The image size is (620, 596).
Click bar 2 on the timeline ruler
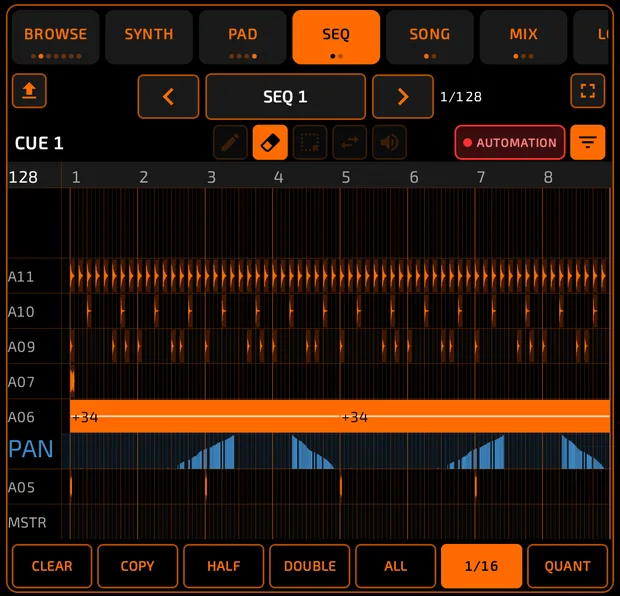coord(144,177)
